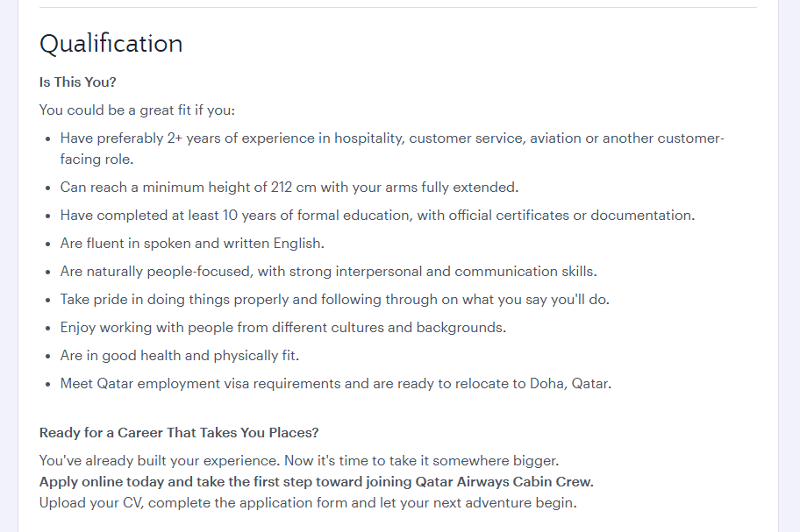
Task: Click 'You've already built your experience' sentence
Action: (x=299, y=461)
